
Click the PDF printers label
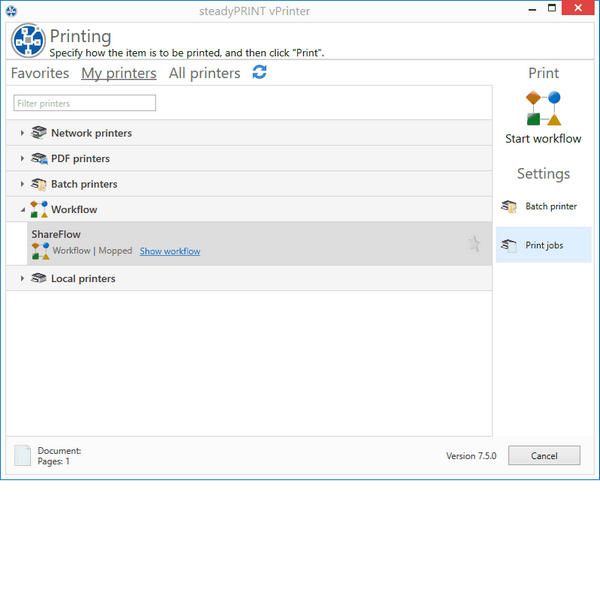80,158
